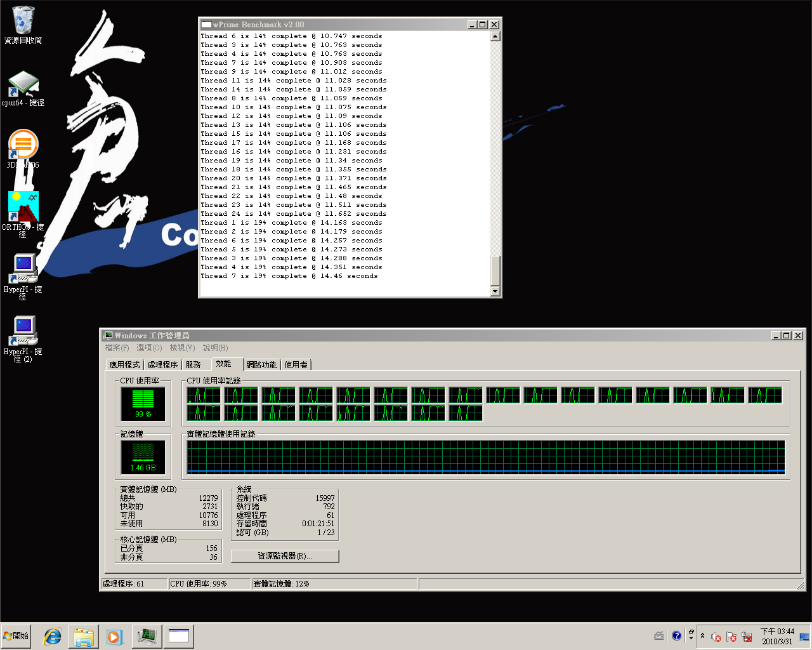
Task: Click the physical memory usage history graph
Action: [486, 457]
